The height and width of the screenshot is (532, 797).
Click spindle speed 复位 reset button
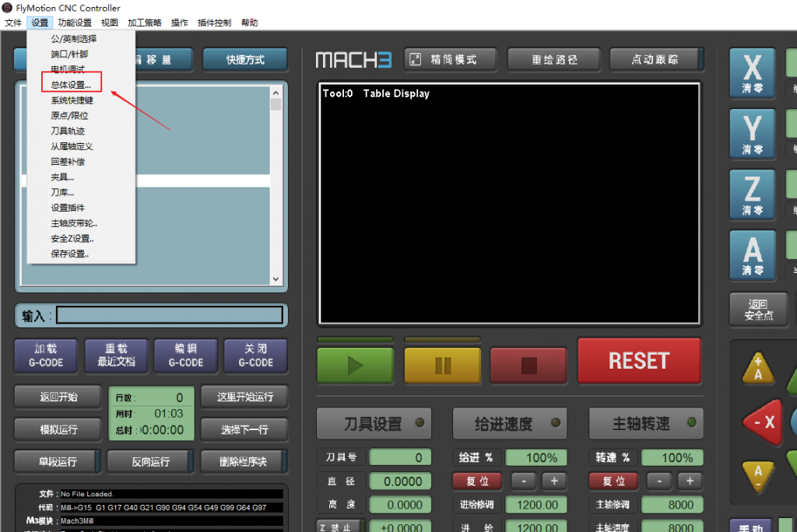(x=613, y=481)
